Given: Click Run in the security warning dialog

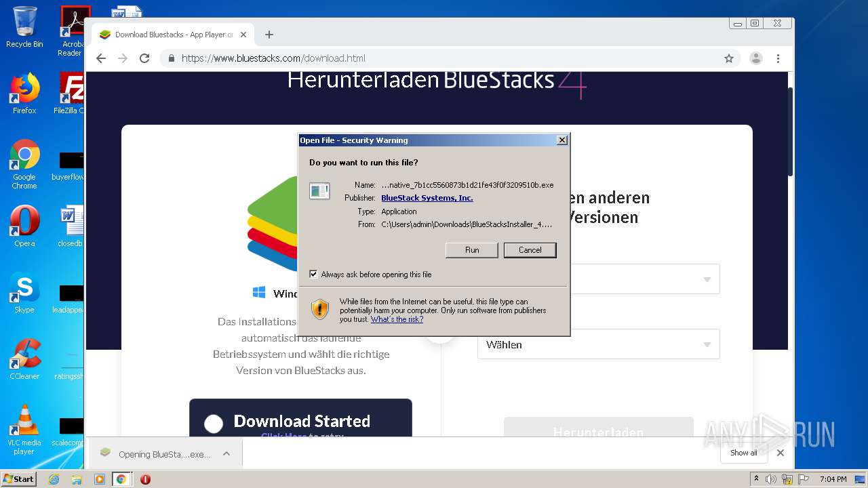Looking at the screenshot, I should tap(472, 250).
